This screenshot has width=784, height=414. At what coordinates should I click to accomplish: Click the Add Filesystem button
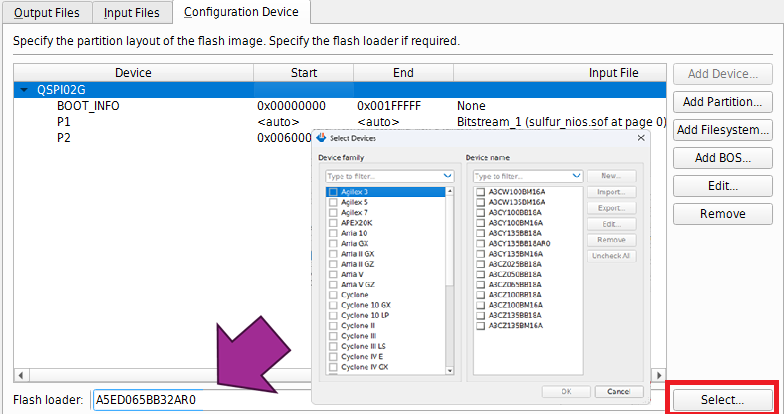click(722, 130)
